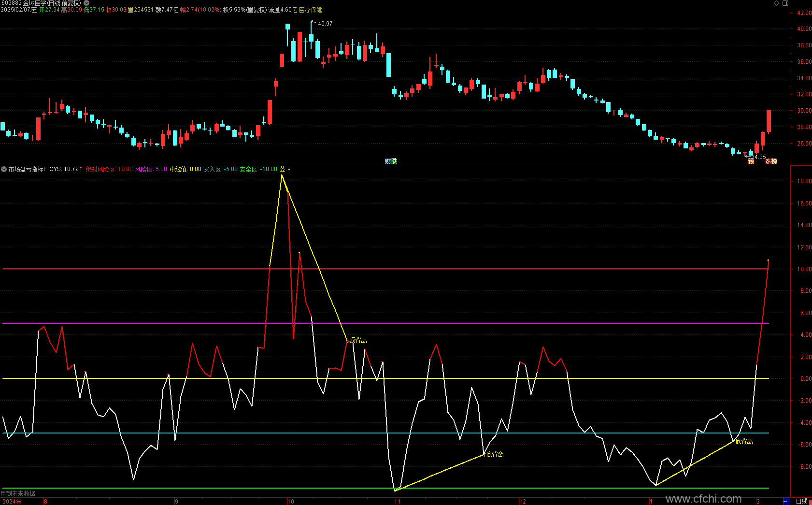Click the month 12 marker on the time axis
Viewport: 812px width, 505px height.
[x=523, y=502]
